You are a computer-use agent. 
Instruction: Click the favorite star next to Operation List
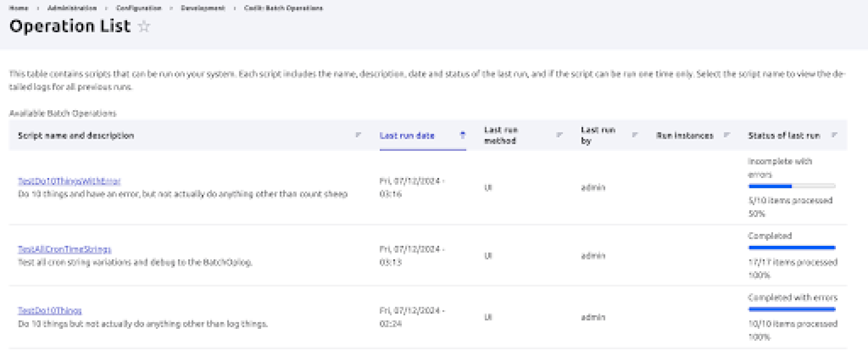144,27
